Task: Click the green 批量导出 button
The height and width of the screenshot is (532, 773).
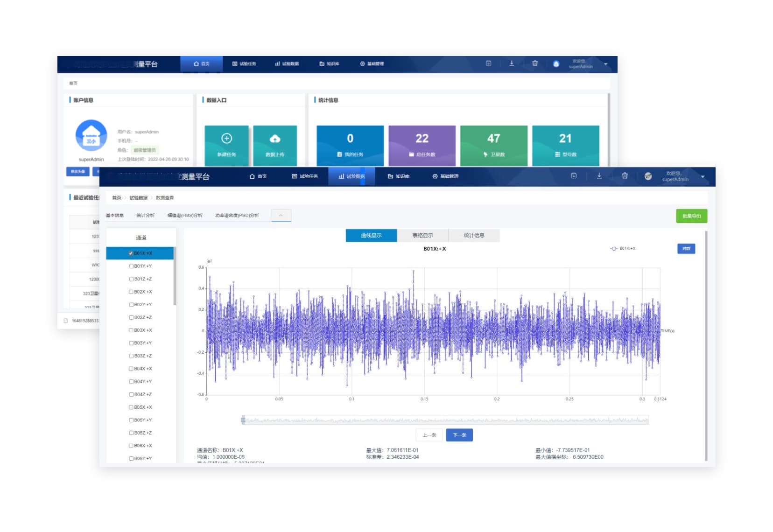Action: tap(691, 216)
